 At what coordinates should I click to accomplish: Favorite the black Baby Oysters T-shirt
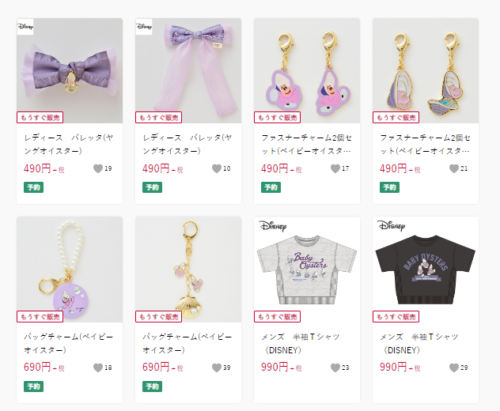pos(454,368)
